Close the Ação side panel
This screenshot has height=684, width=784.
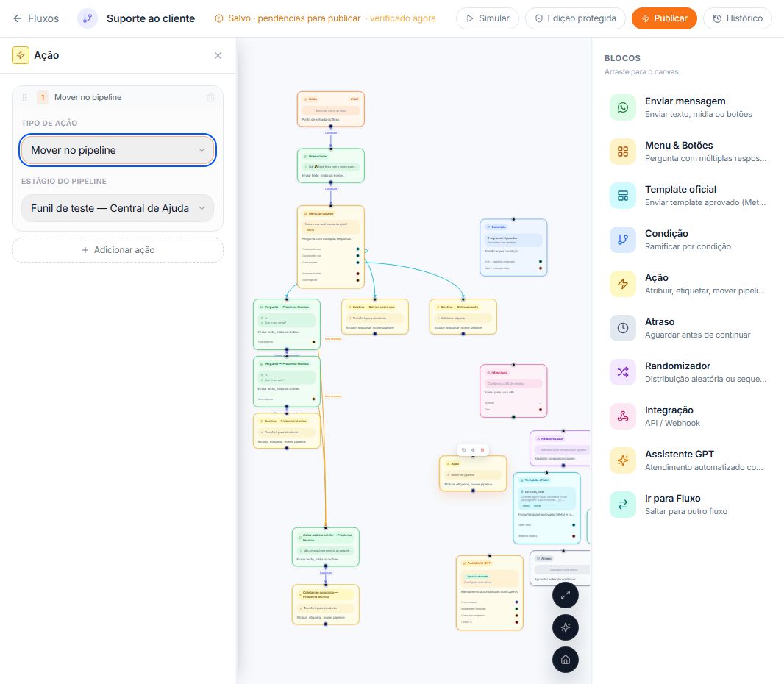218,55
